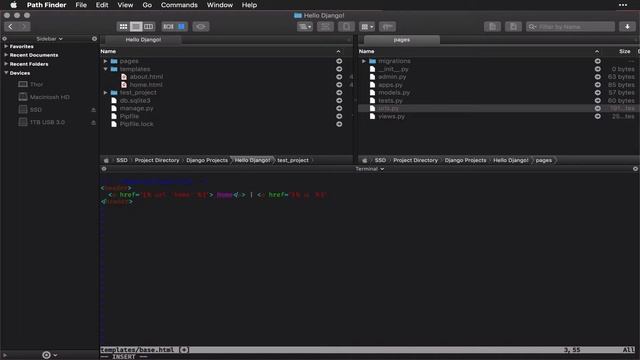This screenshot has height=360, width=640.
Task: Open the Commands menu
Action: pyautogui.click(x=179, y=5)
